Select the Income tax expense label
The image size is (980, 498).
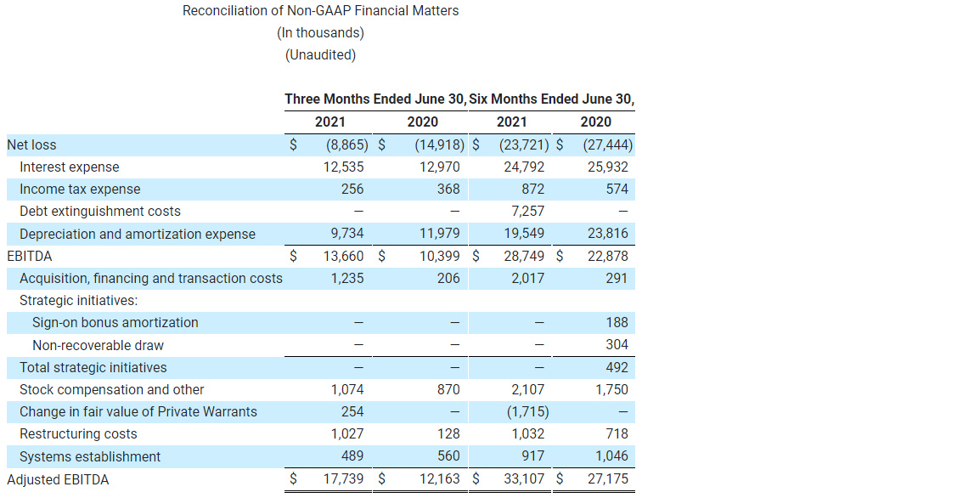tap(79, 189)
